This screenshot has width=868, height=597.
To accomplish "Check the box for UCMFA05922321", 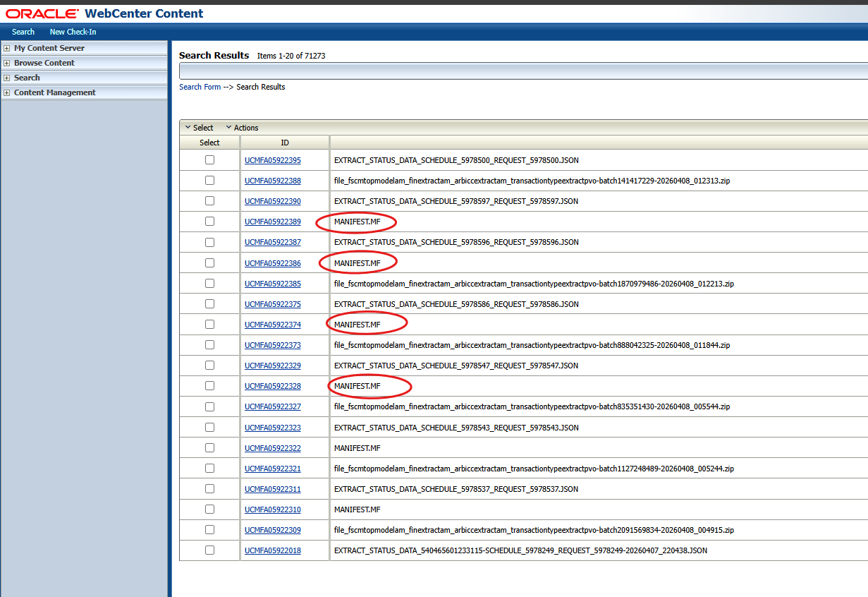I will pos(209,468).
